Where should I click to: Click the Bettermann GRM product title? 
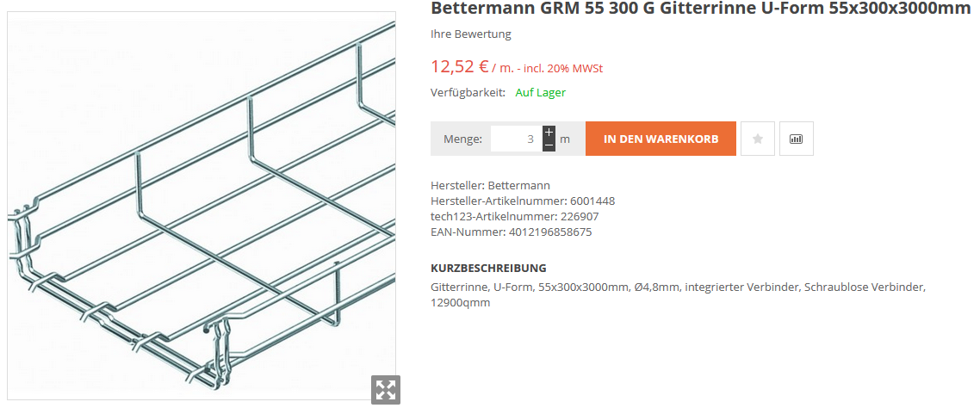click(701, 9)
